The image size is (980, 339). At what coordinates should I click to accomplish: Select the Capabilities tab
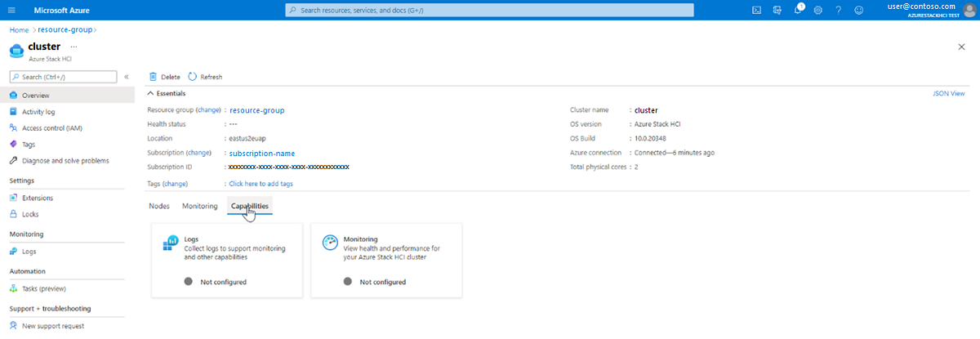(x=250, y=206)
